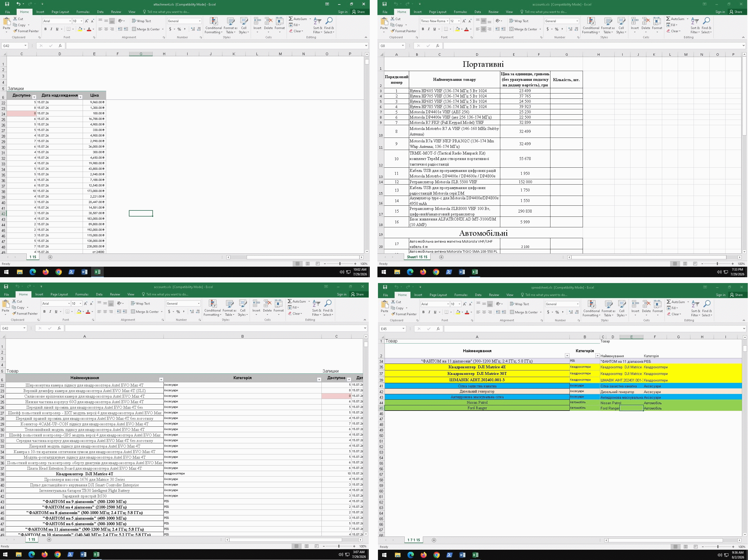748x560 pixels.
Task: Click Page Break Preview in top-right accounts.xls status bar
Action: [695, 263]
